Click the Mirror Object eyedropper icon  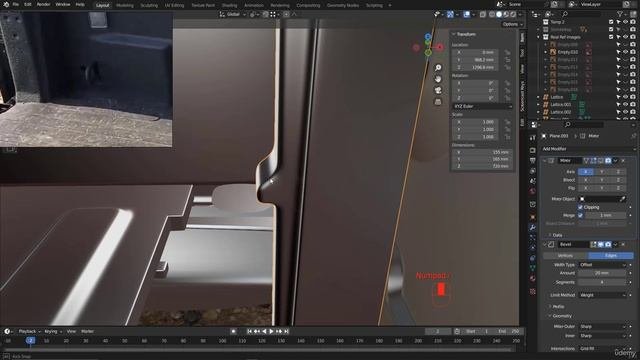point(622,199)
